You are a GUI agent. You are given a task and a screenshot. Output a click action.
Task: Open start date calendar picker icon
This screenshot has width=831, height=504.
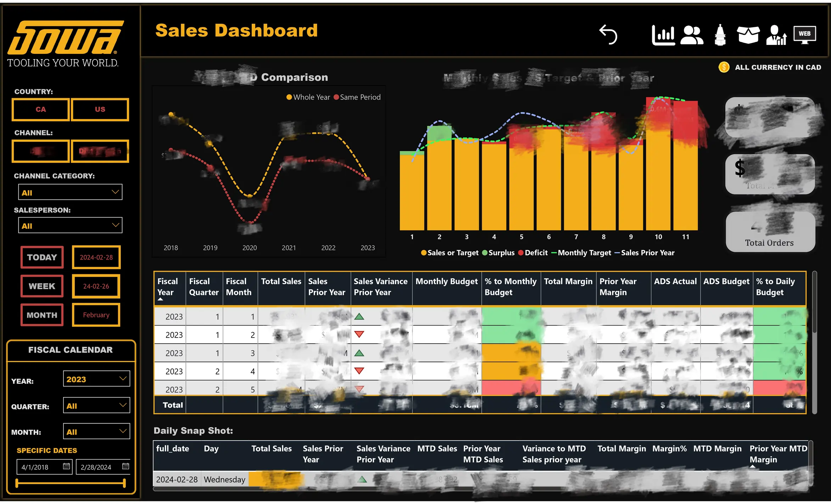click(x=66, y=466)
